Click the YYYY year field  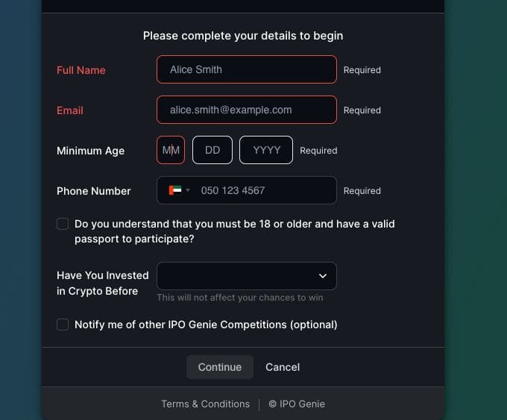tap(266, 150)
